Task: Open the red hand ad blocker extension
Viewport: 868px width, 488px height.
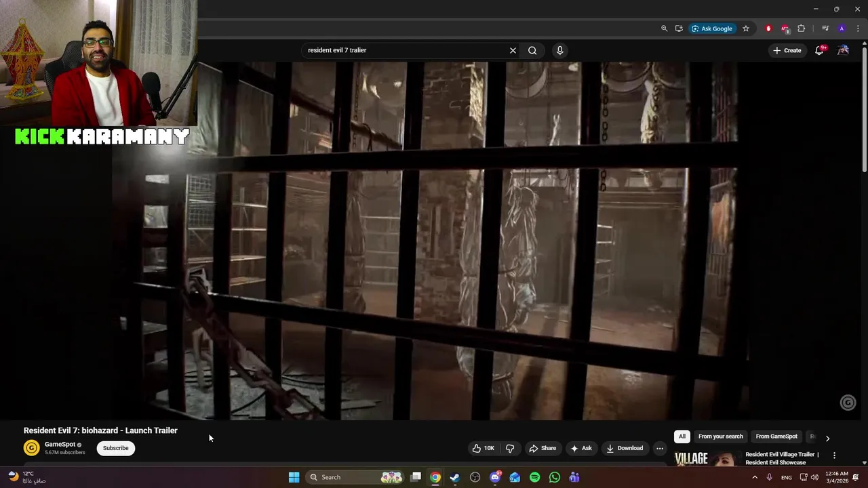Action: [x=768, y=28]
